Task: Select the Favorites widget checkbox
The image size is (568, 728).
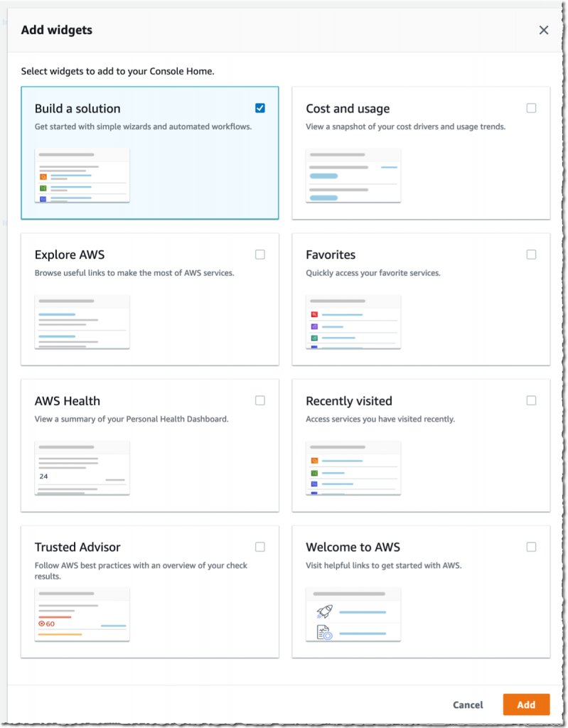Action: click(531, 255)
